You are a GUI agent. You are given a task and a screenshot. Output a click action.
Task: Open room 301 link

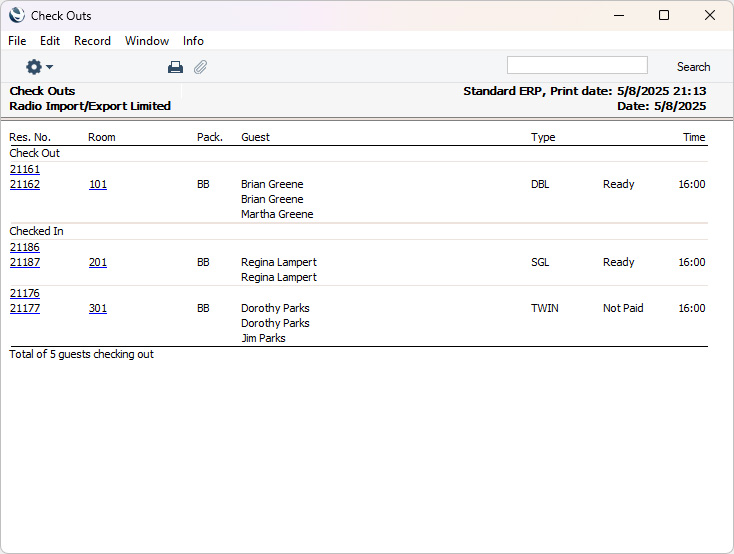click(x=98, y=308)
